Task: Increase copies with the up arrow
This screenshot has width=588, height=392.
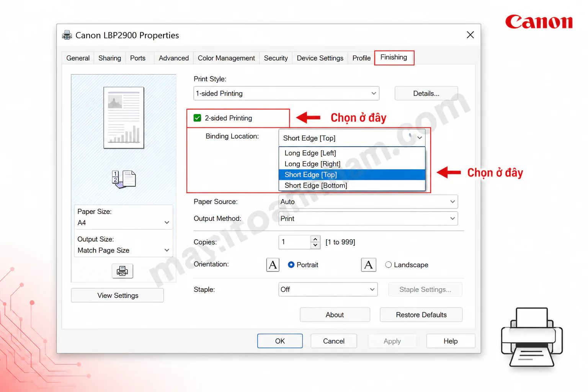Action: 315,239
